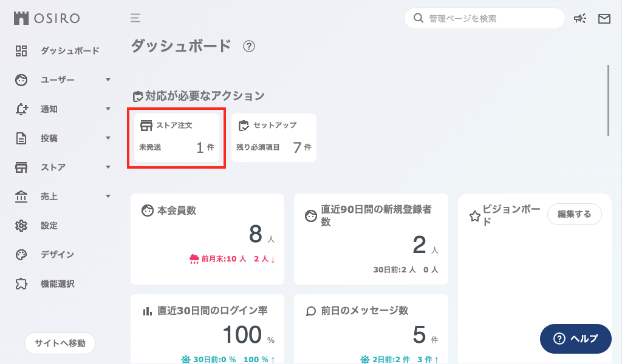
Task: Expand the 投稿 menu arrow
Action: pyautogui.click(x=108, y=138)
